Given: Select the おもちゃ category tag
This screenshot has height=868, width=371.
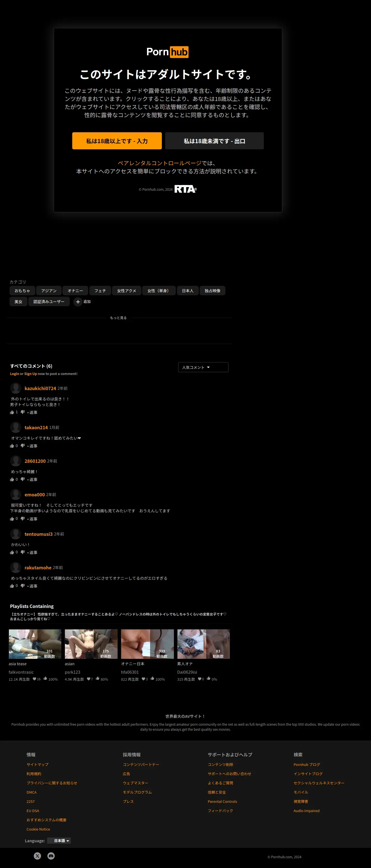Looking at the screenshot, I should (x=22, y=291).
